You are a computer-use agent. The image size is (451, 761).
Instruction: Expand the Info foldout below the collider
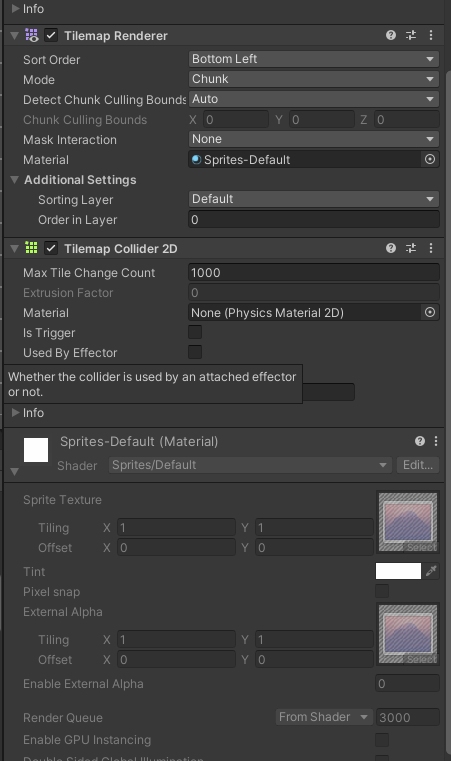16,413
